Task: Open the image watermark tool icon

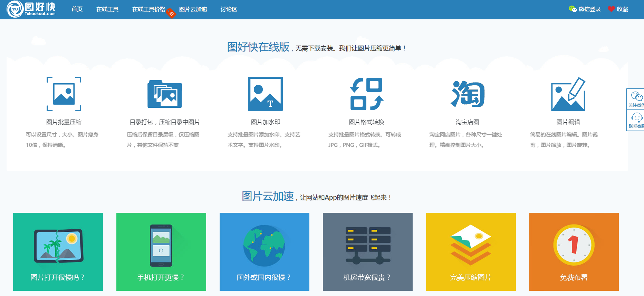Action: (x=266, y=94)
